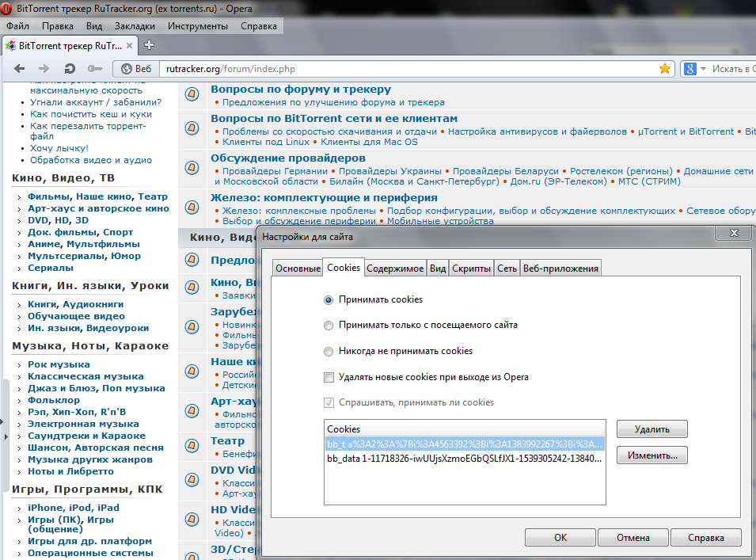The width and height of the screenshot is (756, 560).
Task: Open the Правка menu
Action: (57, 26)
